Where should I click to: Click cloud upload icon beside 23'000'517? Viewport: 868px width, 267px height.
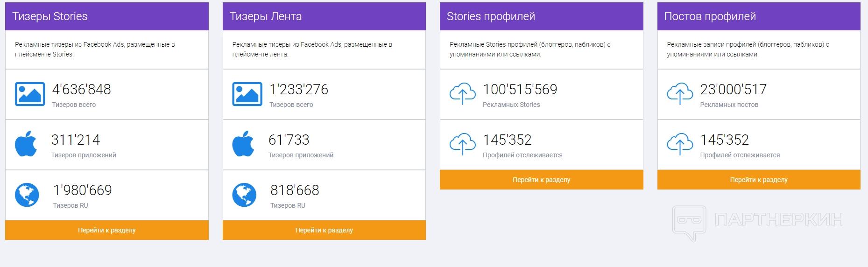(680, 94)
